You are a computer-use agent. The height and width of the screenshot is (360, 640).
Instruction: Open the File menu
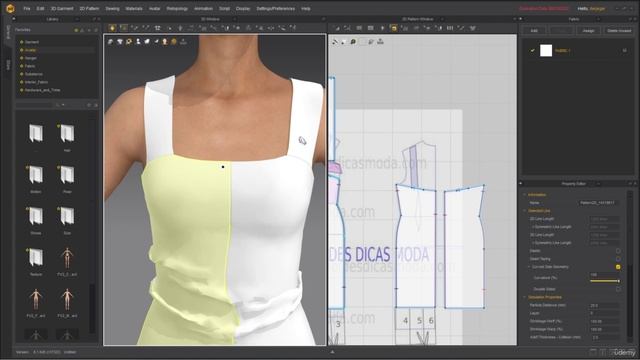pos(27,8)
